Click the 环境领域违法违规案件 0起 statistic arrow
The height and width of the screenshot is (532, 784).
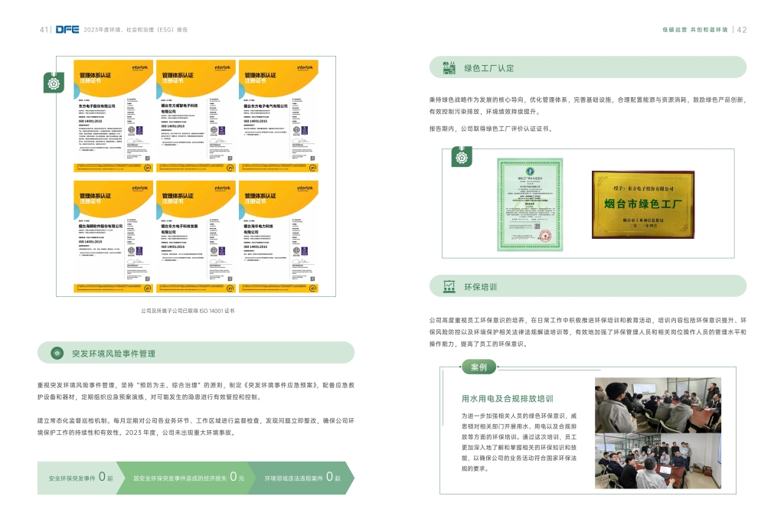pyautogui.click(x=299, y=478)
